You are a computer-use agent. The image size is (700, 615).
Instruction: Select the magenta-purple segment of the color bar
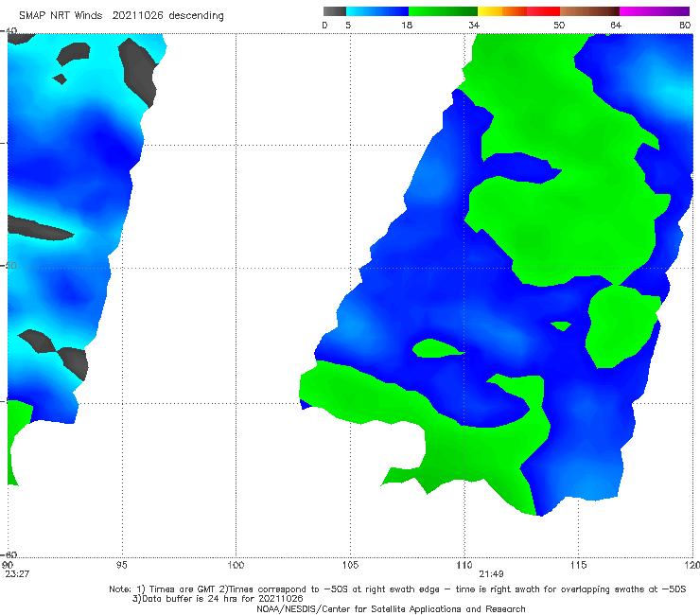[x=655, y=11]
